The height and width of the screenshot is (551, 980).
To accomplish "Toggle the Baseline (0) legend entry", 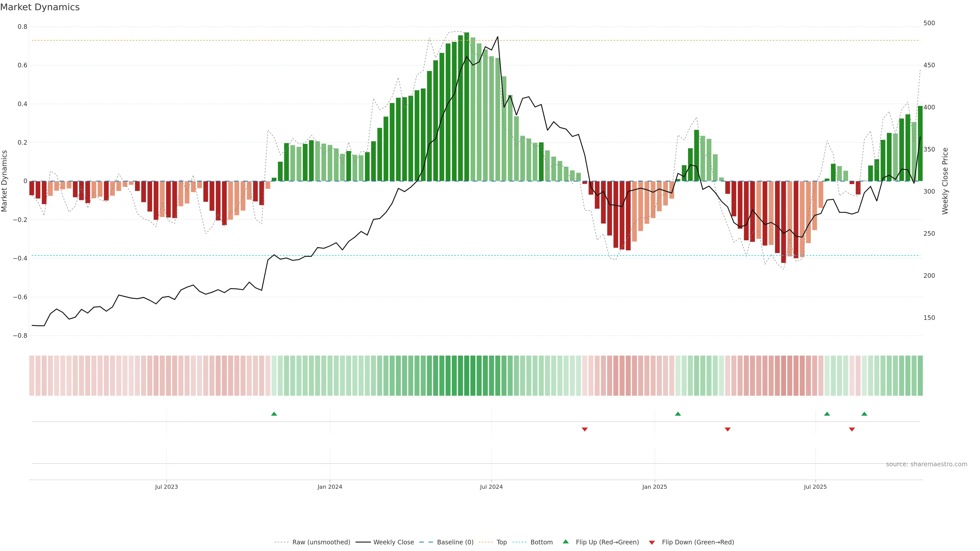I will click(x=455, y=542).
